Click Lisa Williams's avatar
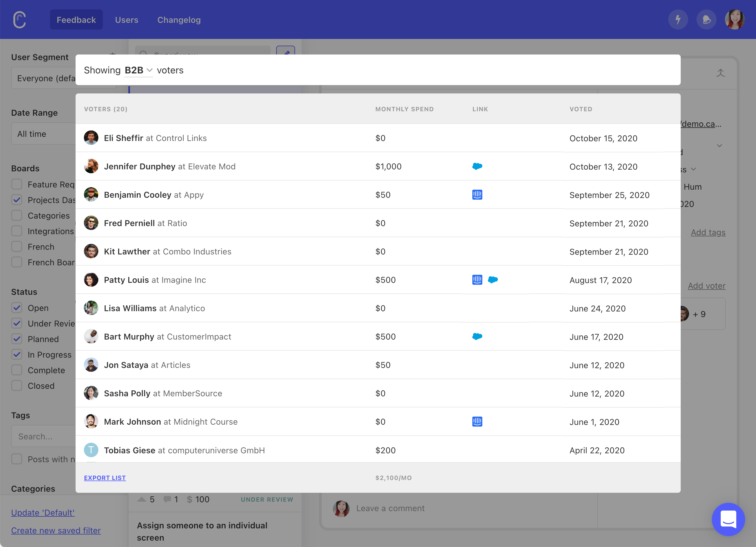The width and height of the screenshot is (756, 547). point(91,308)
